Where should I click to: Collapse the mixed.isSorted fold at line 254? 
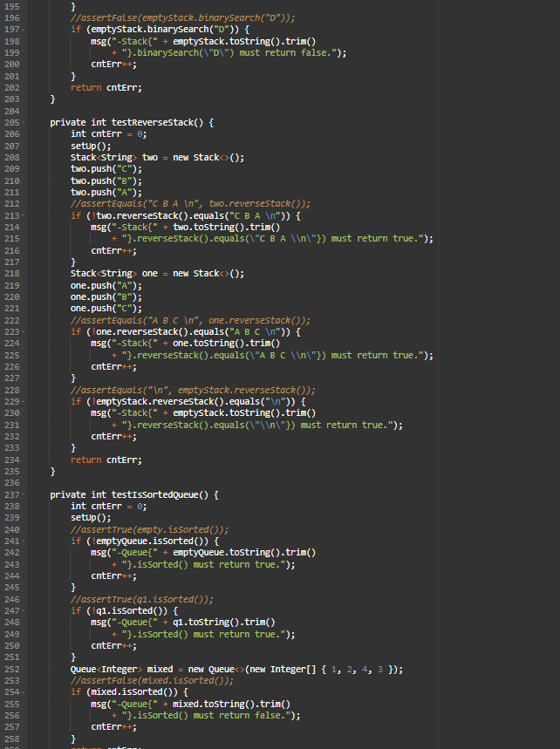tap(24, 692)
